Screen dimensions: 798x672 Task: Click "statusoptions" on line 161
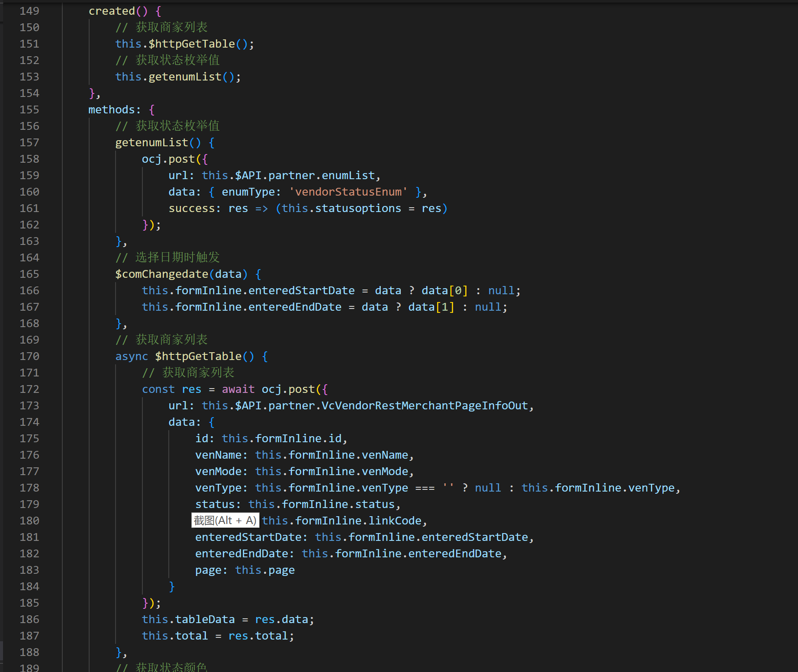tap(358, 208)
